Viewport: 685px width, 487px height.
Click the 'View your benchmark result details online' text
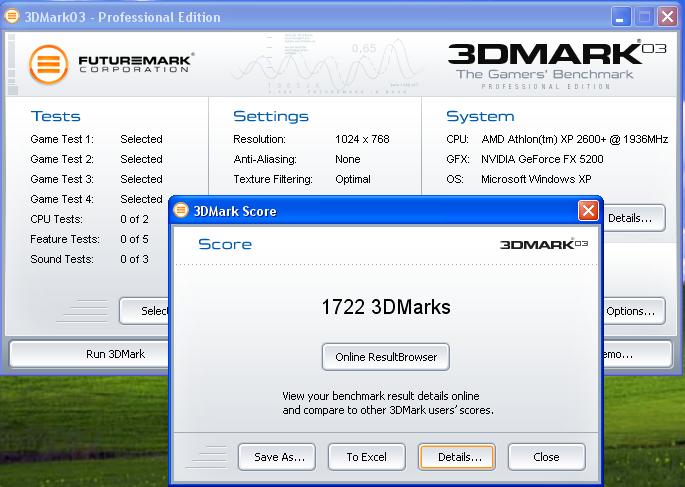(x=381, y=396)
